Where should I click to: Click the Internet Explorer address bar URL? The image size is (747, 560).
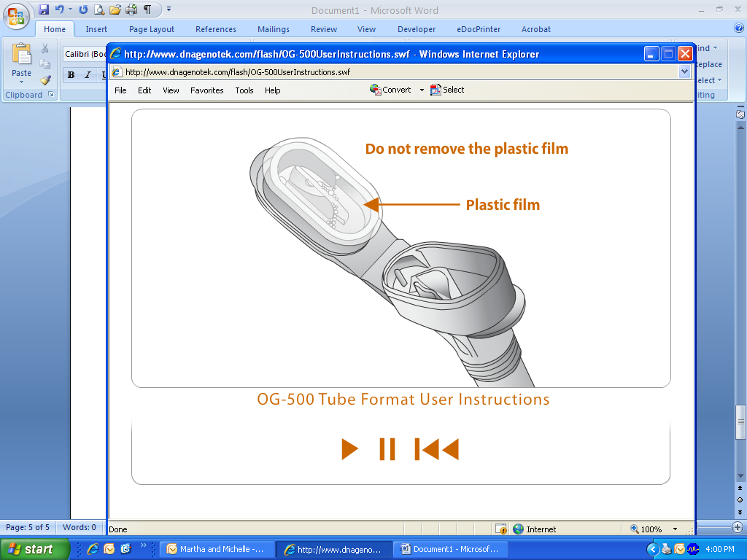(238, 72)
